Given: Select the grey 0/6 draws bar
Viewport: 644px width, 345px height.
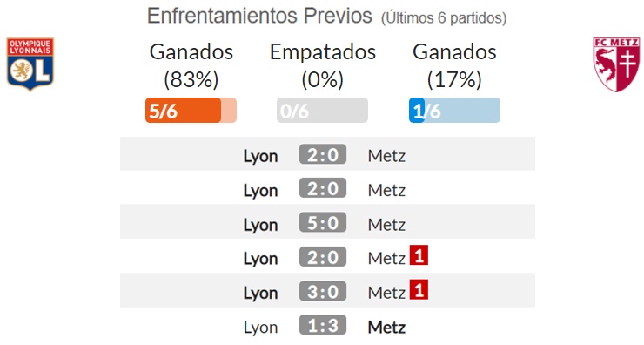Looking at the screenshot, I should [x=322, y=110].
